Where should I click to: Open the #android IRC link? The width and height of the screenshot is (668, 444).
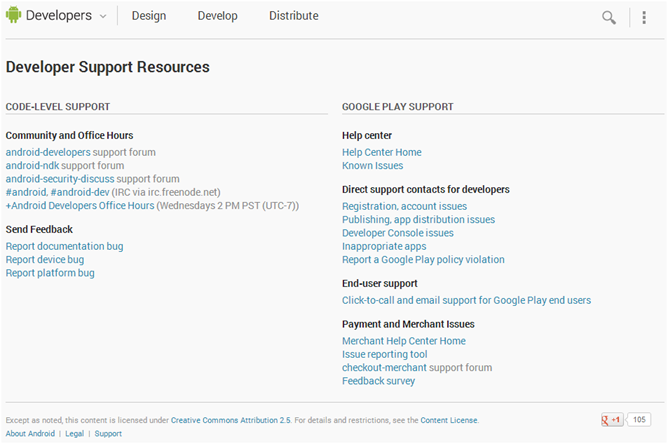pyautogui.click(x=26, y=192)
